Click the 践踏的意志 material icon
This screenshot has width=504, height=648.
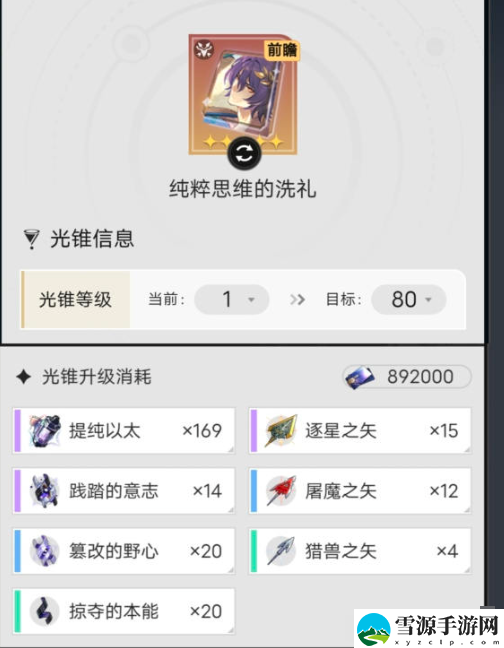point(45,491)
